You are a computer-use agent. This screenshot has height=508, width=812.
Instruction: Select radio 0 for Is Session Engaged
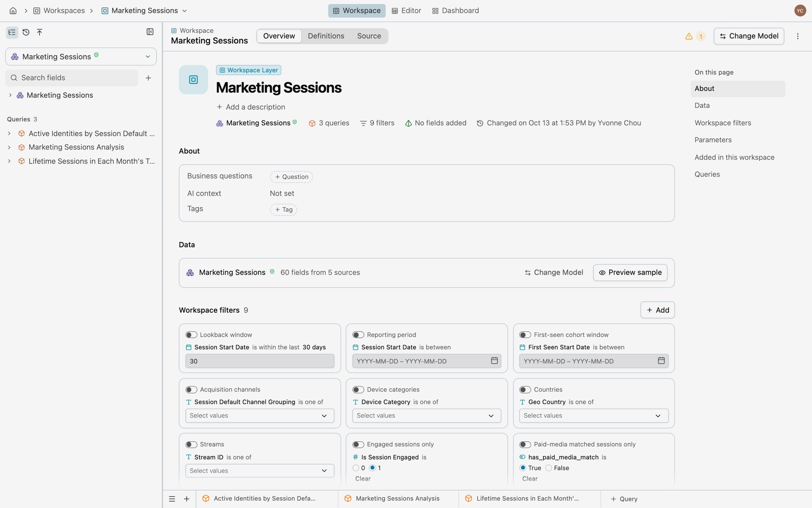click(x=356, y=468)
